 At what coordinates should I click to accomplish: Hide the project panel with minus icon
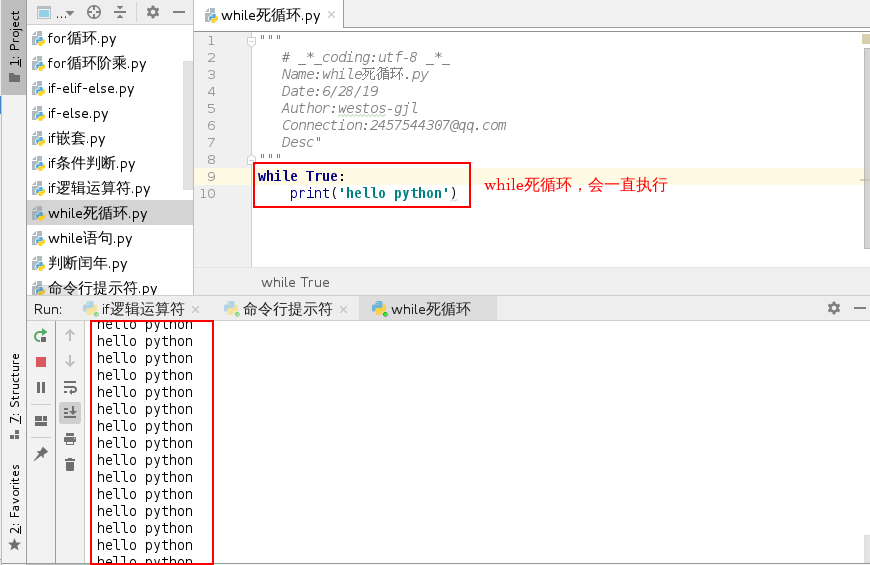coord(179,12)
